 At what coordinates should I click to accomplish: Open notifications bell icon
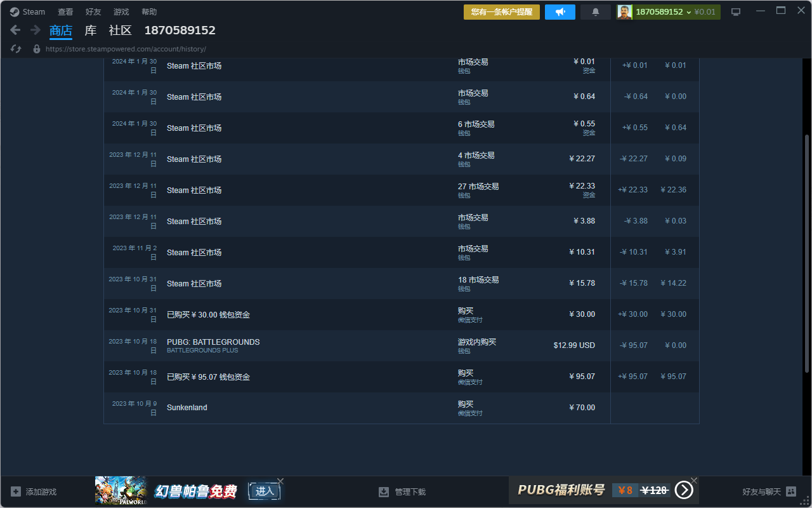pos(596,12)
